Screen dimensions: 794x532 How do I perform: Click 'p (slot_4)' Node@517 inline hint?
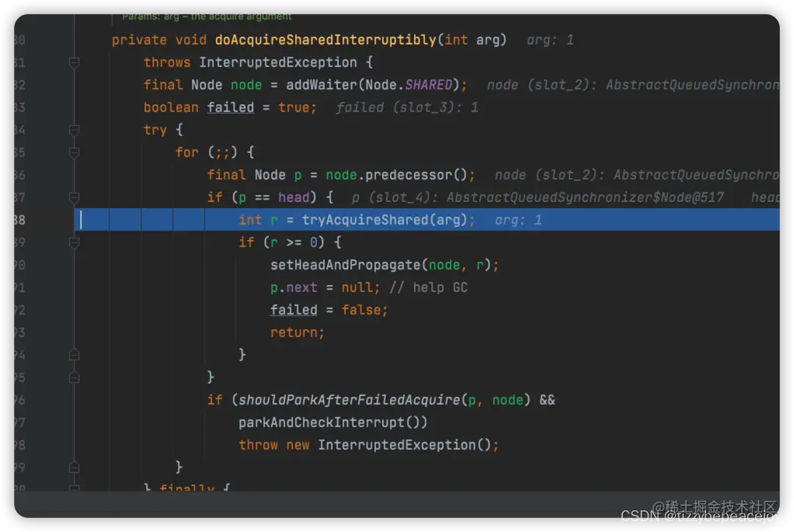click(x=538, y=197)
